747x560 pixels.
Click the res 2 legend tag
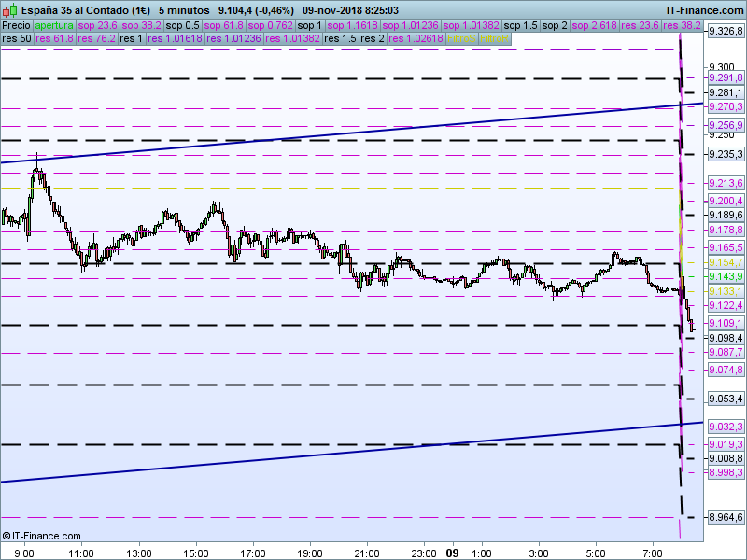[x=373, y=38]
